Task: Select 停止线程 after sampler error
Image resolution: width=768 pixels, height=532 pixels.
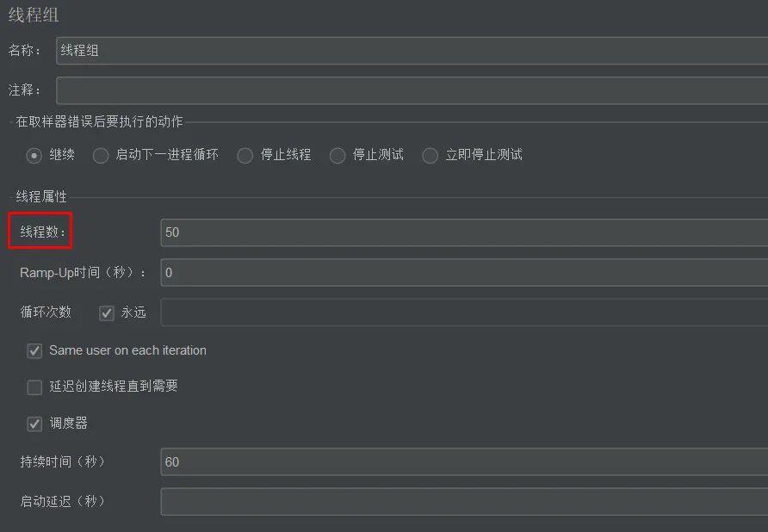Action: click(x=245, y=155)
